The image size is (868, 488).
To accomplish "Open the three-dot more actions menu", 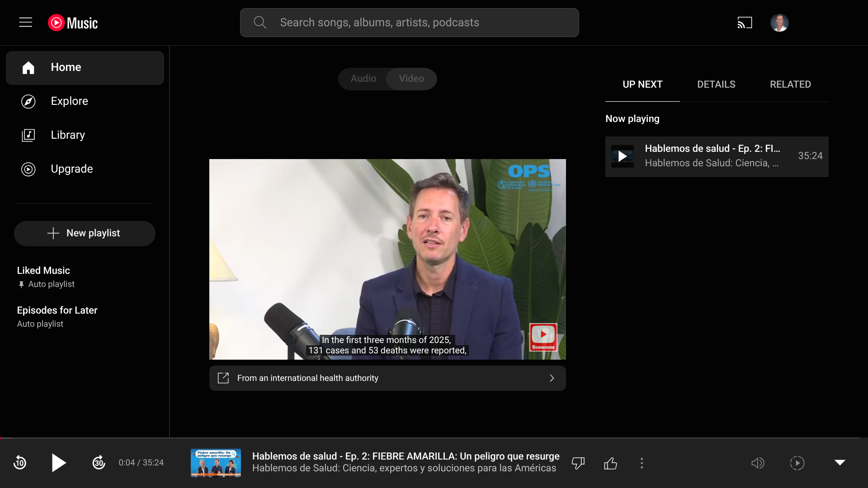I will pos(642,463).
